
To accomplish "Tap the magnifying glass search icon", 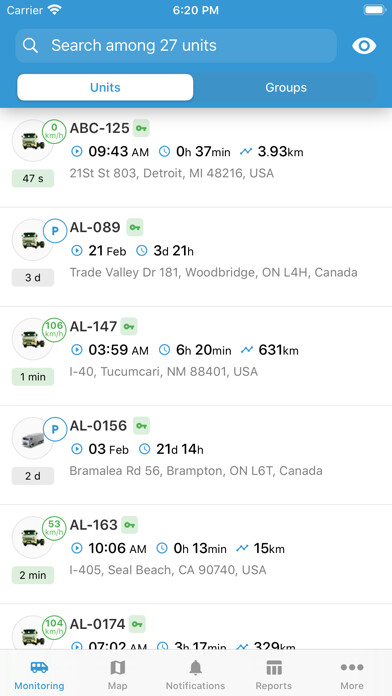I will click(31, 45).
